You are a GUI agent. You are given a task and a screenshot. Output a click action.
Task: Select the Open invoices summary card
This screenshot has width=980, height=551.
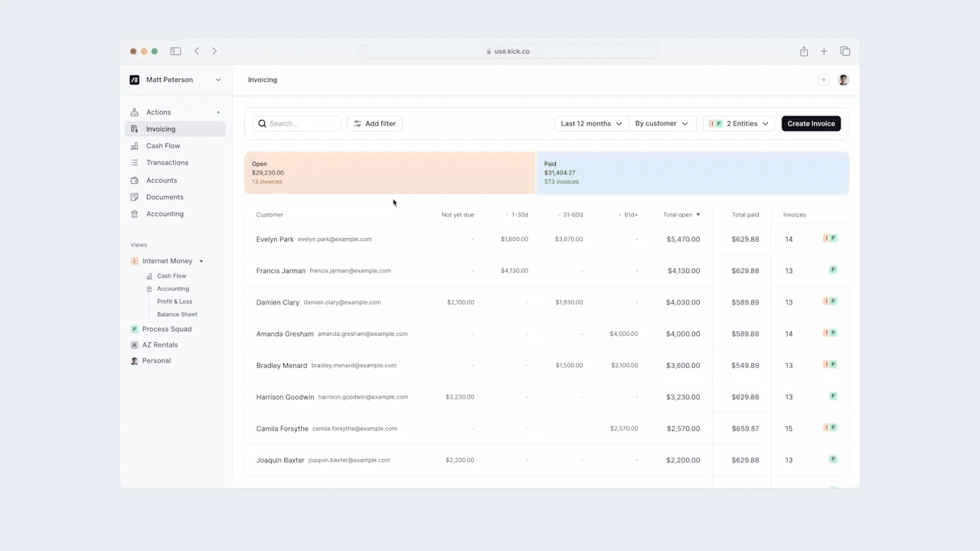[x=389, y=172]
